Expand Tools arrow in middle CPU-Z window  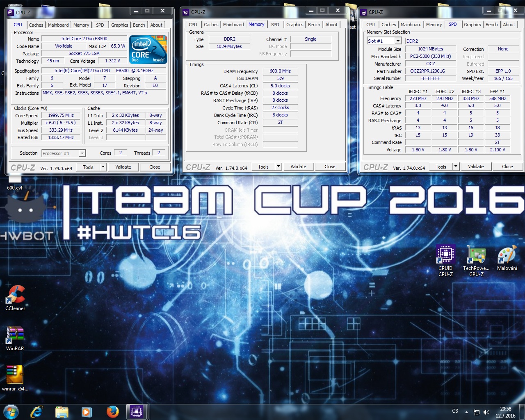point(278,167)
